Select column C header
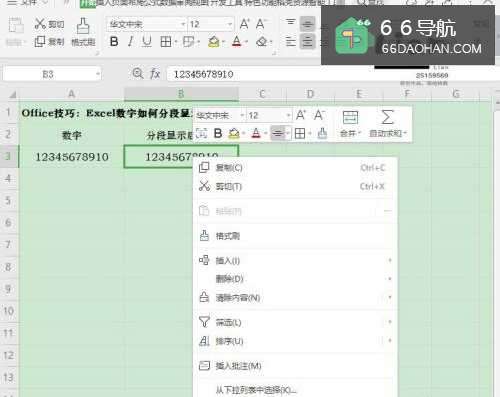The height and width of the screenshot is (397, 500). point(262,94)
